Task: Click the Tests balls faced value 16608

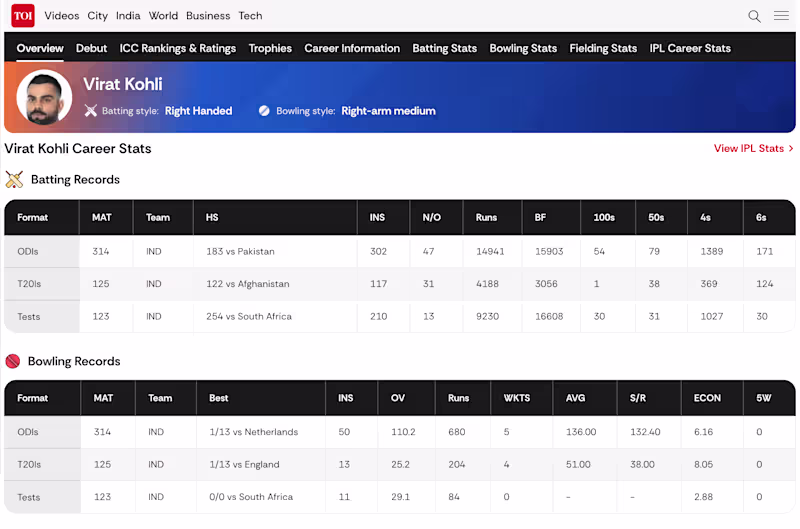Action: (549, 317)
